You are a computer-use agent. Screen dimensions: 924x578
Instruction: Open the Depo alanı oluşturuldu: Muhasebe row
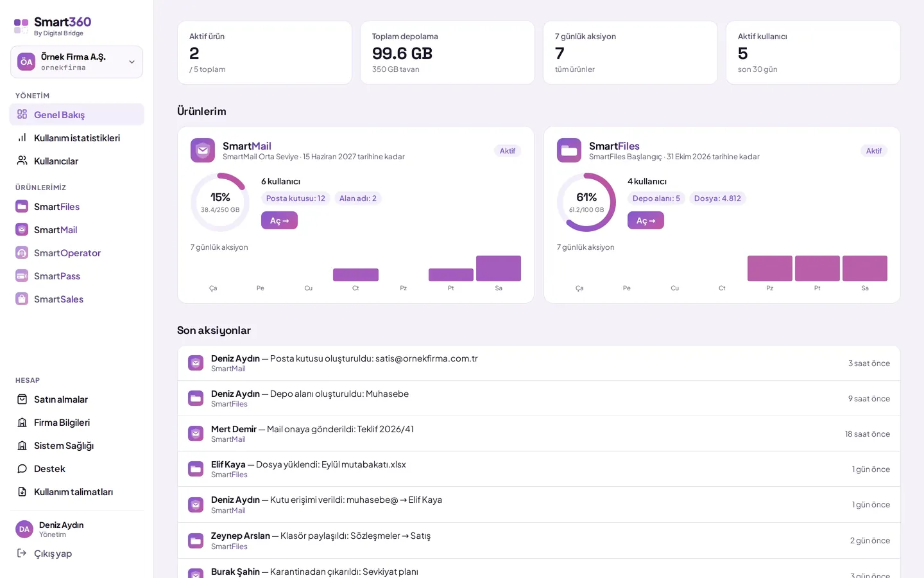click(539, 399)
